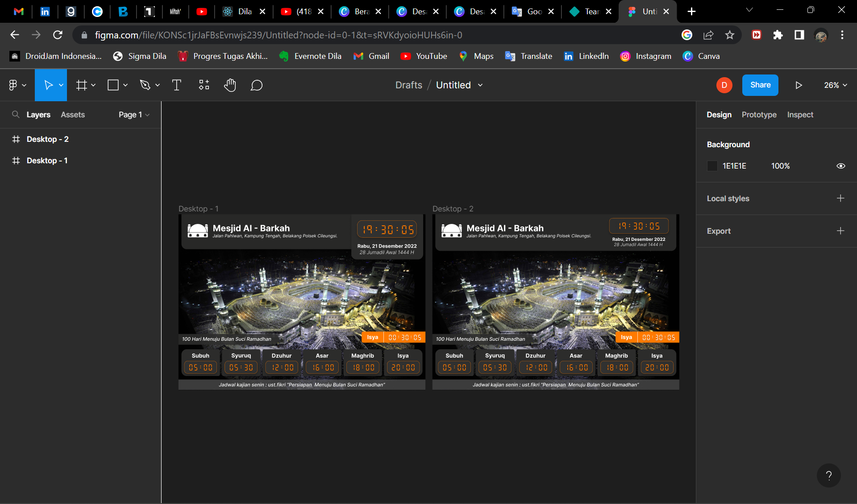
Task: Expand the Page 1 dropdown
Action: (134, 115)
